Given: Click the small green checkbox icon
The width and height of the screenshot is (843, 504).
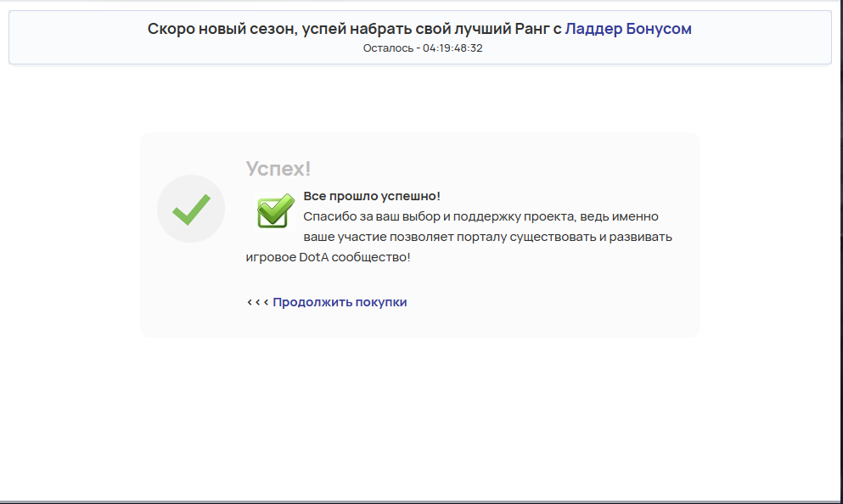Looking at the screenshot, I should pos(275,211).
